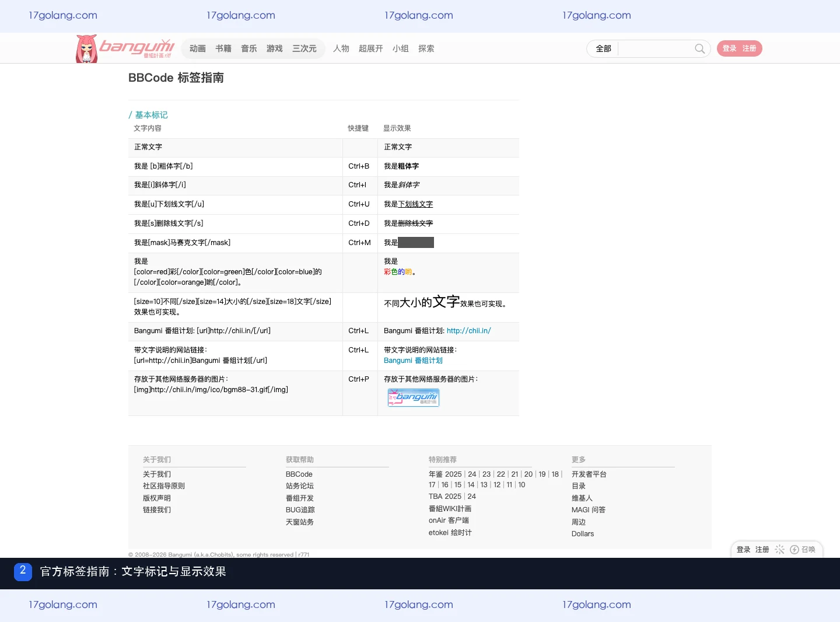
Task: Open the 番組WIKI計画 link
Action: coord(450,509)
